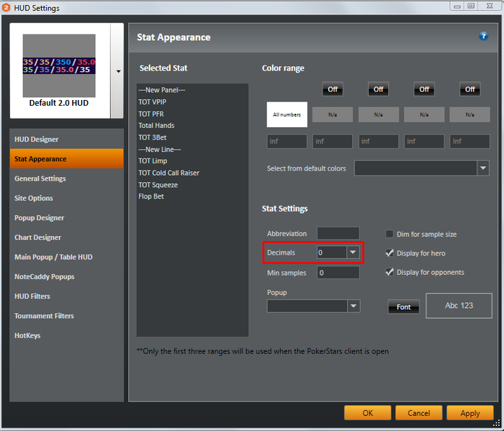Uncheck Display for hero

tap(390, 253)
